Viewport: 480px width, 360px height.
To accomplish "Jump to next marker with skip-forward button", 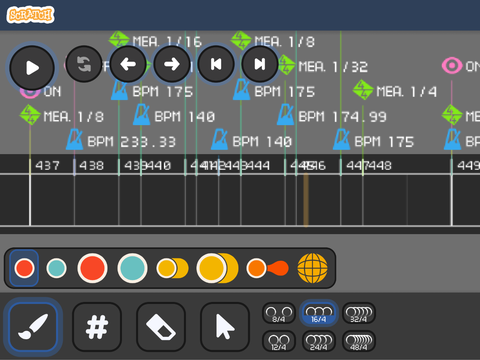I will click(260, 64).
